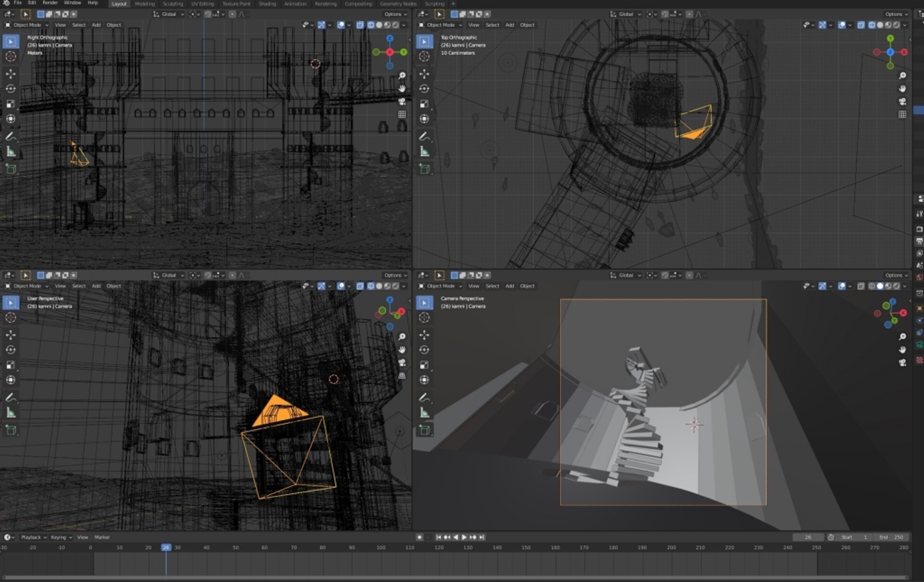Image resolution: width=924 pixels, height=582 pixels.
Task: Open the Render menu
Action: coord(50,3)
